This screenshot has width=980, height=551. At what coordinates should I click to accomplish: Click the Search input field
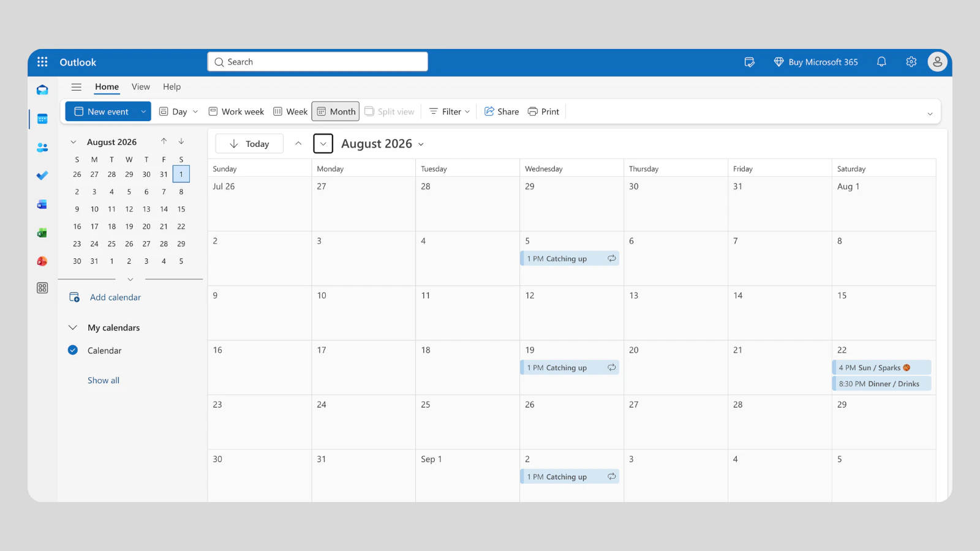318,62
